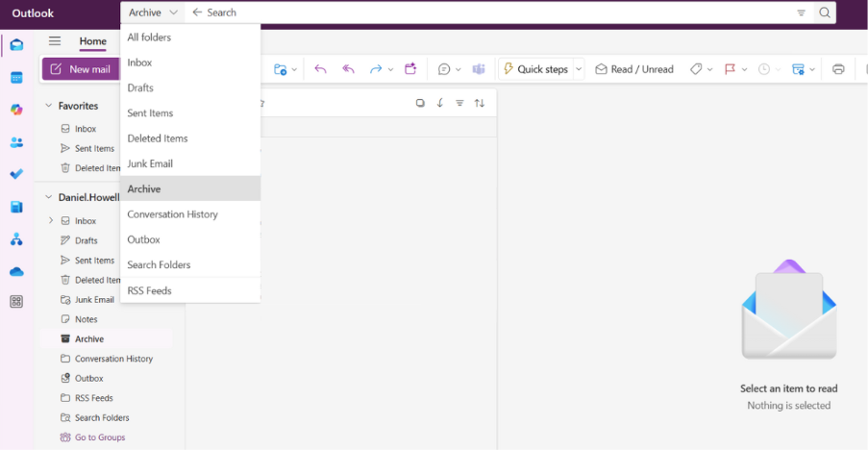The width and height of the screenshot is (868, 450).
Task: Click the Sort up-down arrows icon
Action: coord(480,103)
